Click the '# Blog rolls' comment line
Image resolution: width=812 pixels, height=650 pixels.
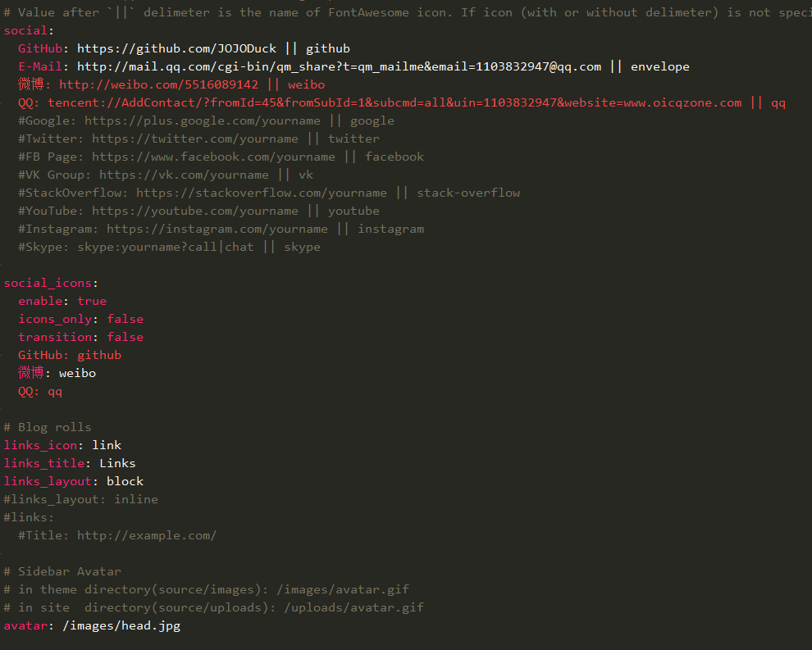pos(48,427)
